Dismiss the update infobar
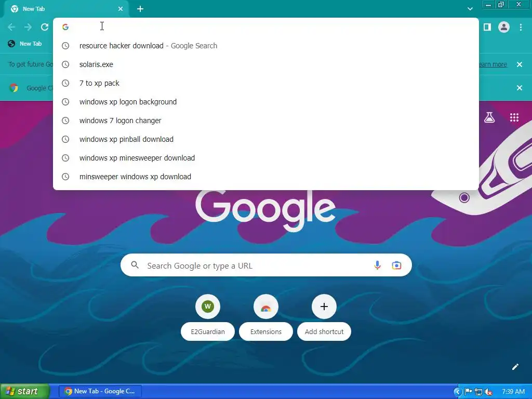 (x=520, y=64)
